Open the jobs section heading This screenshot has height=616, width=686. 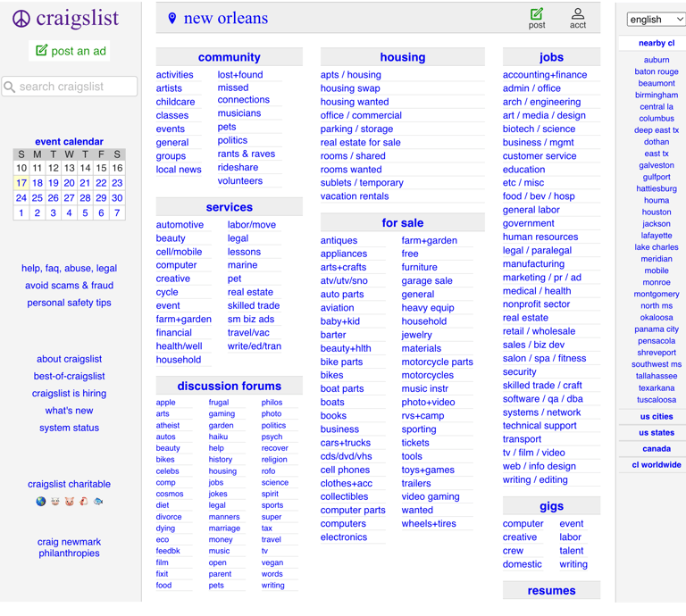pos(551,57)
